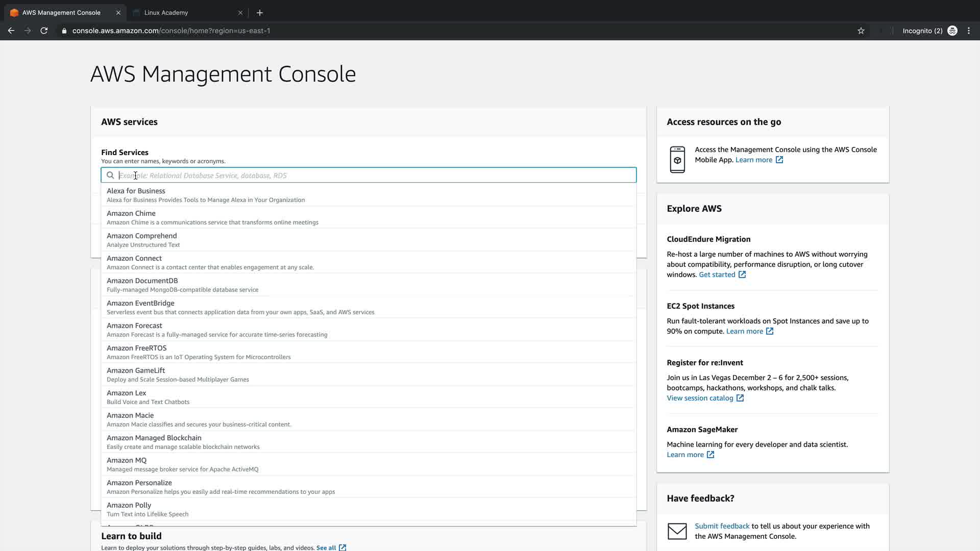The image size is (980, 551).
Task: Click the feedback envelope icon
Action: point(677,531)
